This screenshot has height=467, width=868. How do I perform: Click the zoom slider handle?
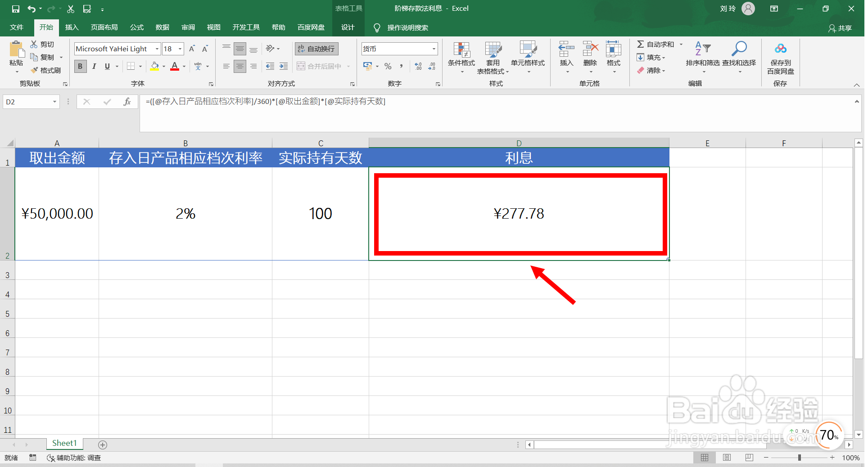pos(800,458)
